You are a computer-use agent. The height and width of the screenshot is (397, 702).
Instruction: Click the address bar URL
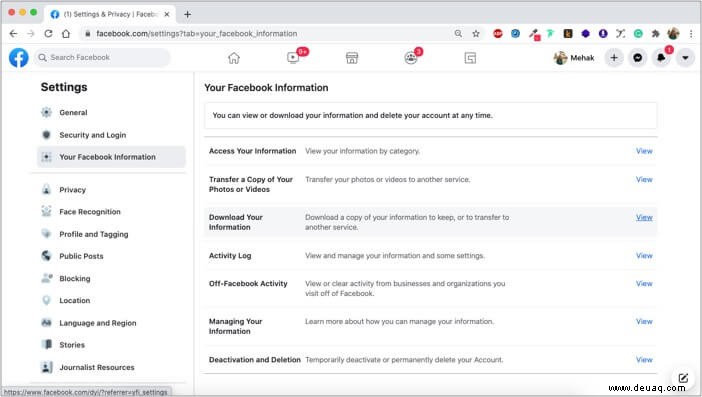(197, 34)
